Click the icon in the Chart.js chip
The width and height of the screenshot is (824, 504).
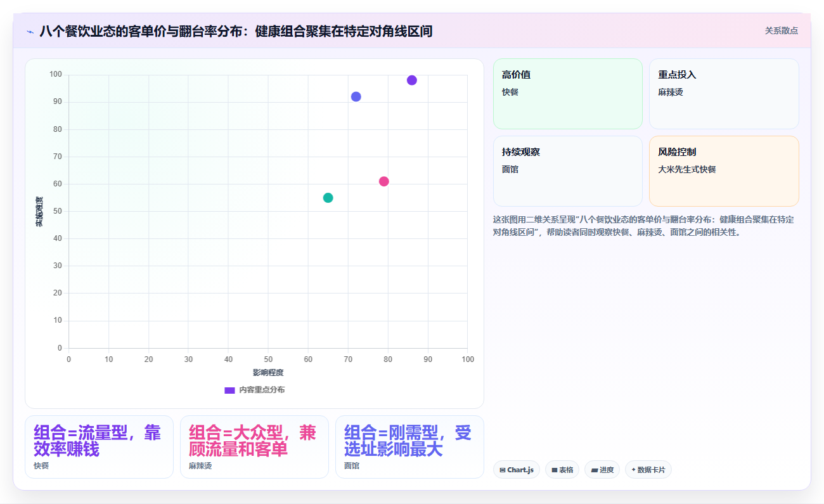[x=503, y=470]
